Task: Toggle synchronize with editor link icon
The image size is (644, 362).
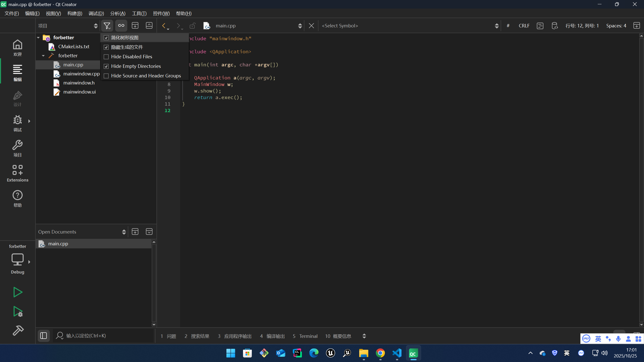Action: tap(121, 26)
